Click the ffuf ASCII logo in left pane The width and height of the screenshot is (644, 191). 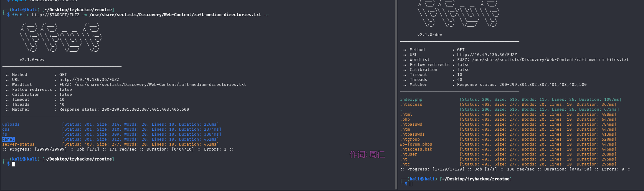pos(61,37)
